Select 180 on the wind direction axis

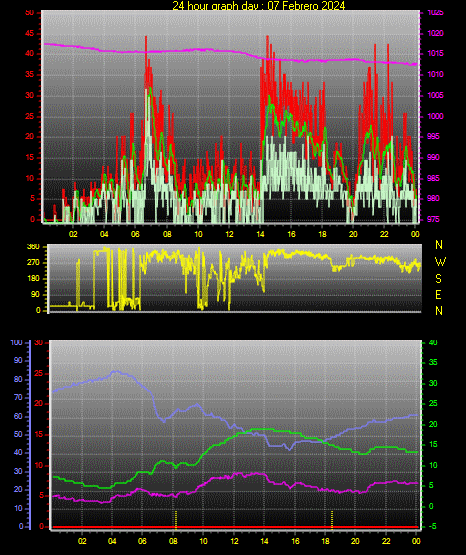click(33, 279)
